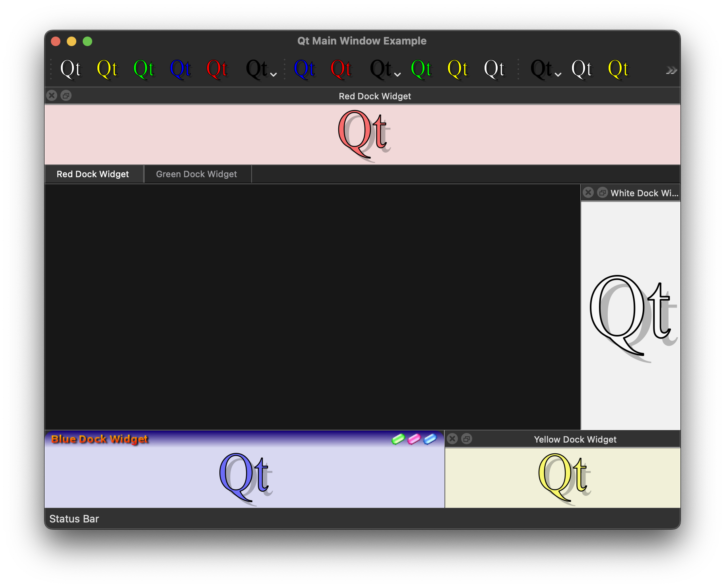Click the Blue Dock Widget title
Screen dimensions: 725x588
coord(99,439)
